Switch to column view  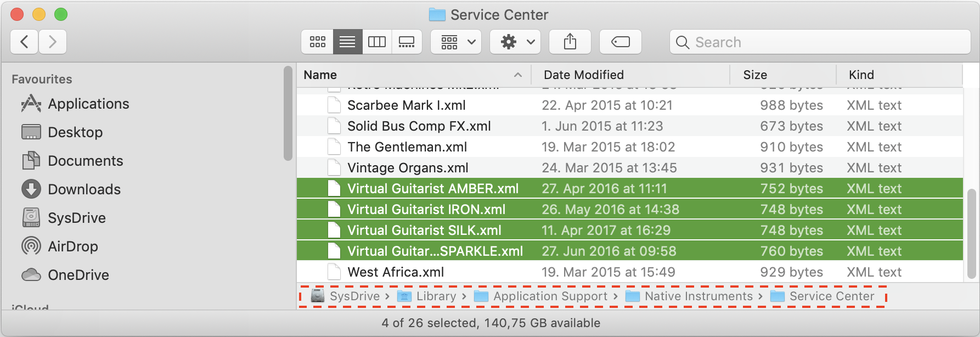[377, 42]
